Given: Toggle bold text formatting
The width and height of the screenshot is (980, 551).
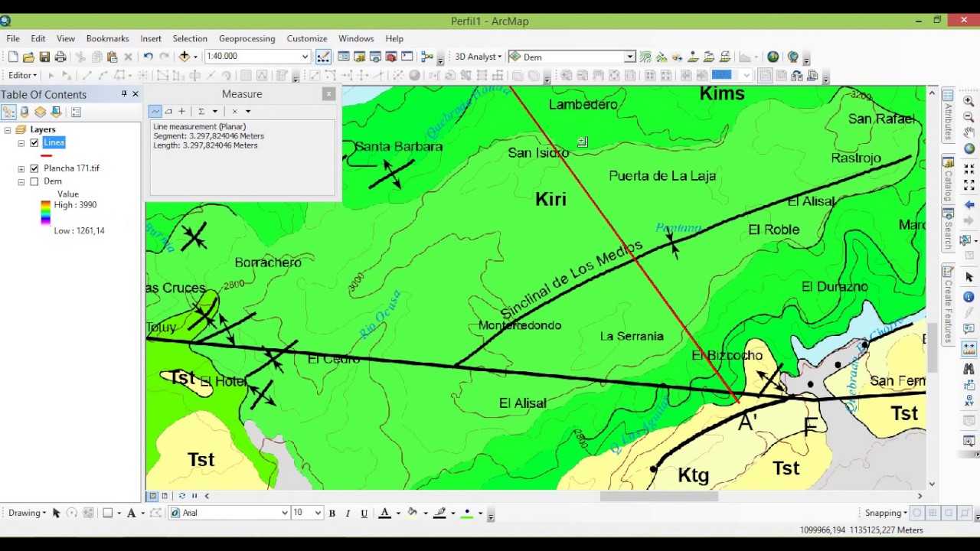Looking at the screenshot, I should pyautogui.click(x=332, y=513).
